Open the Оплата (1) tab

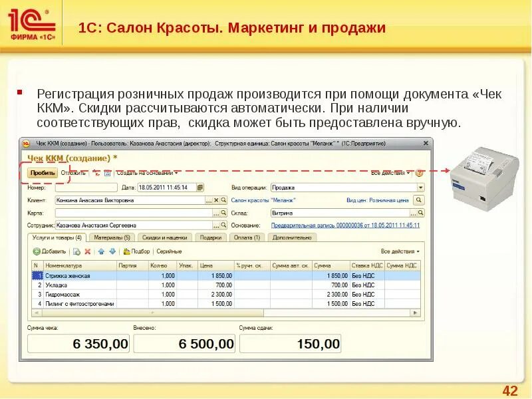[x=247, y=237]
